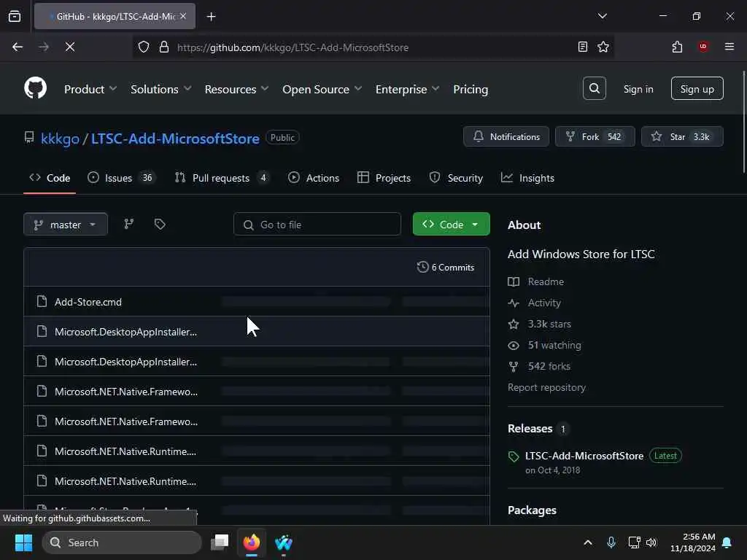The width and height of the screenshot is (747, 560).
Task: Open kkkgo owner profile link
Action: 60,139
